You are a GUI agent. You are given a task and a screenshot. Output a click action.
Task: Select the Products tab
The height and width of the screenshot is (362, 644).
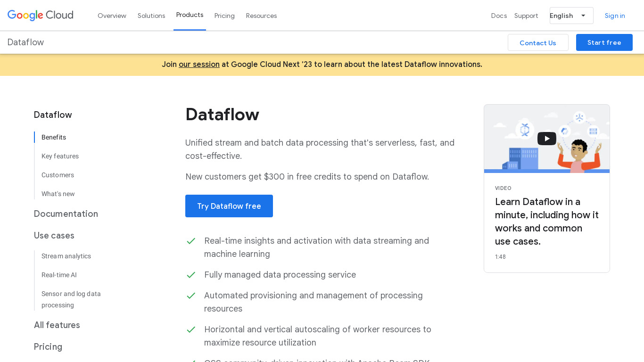click(x=190, y=15)
